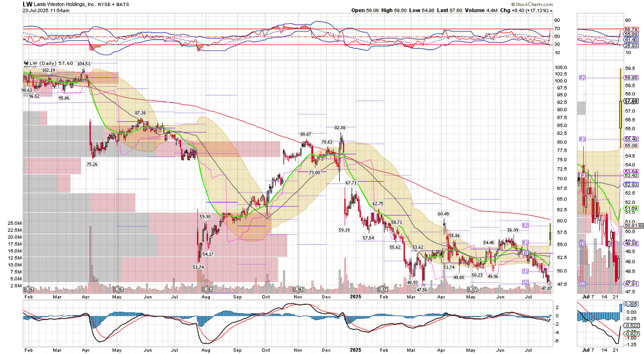The width and height of the screenshot is (644, 354).
Task: Click the -0.827 MACD signal value tag
Action: [631, 334]
